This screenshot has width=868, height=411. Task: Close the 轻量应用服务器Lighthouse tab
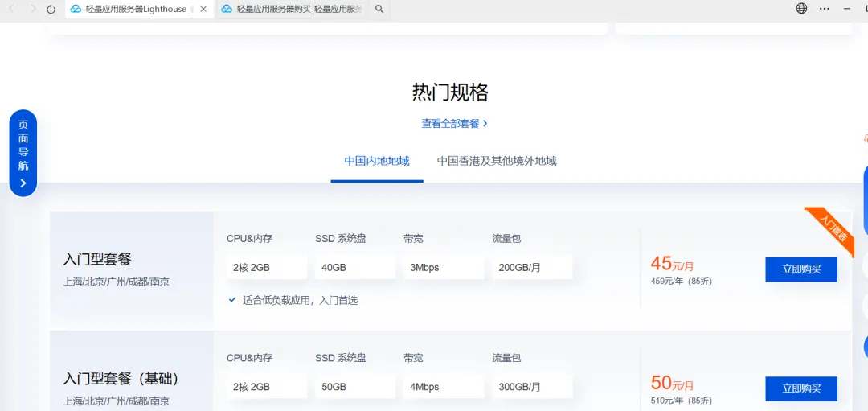(203, 9)
